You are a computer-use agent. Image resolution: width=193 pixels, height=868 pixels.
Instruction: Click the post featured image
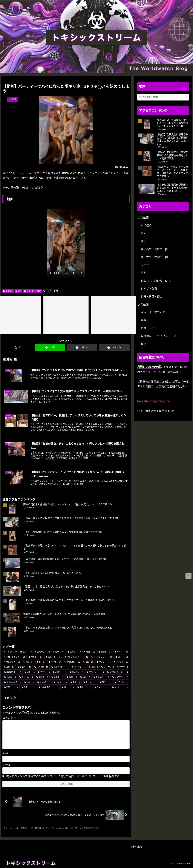coord(66,130)
